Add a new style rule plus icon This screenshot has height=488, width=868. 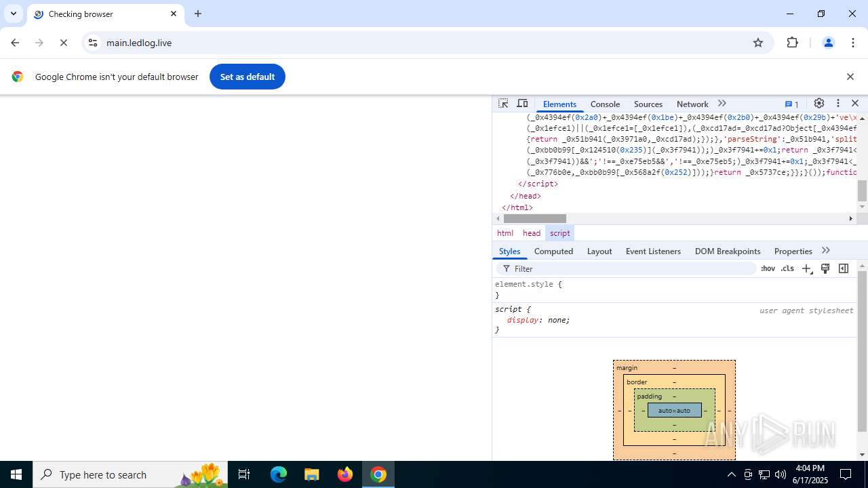tap(806, 269)
